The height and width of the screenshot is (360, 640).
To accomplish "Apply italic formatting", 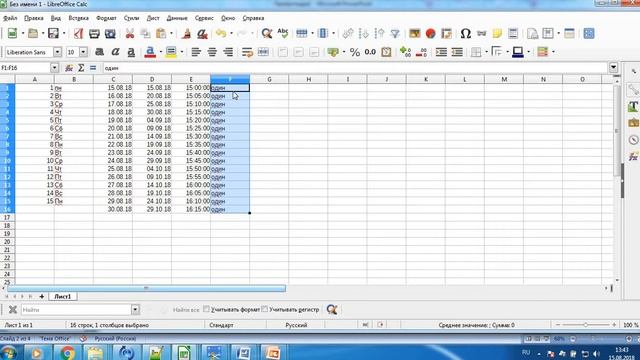I will (115, 52).
